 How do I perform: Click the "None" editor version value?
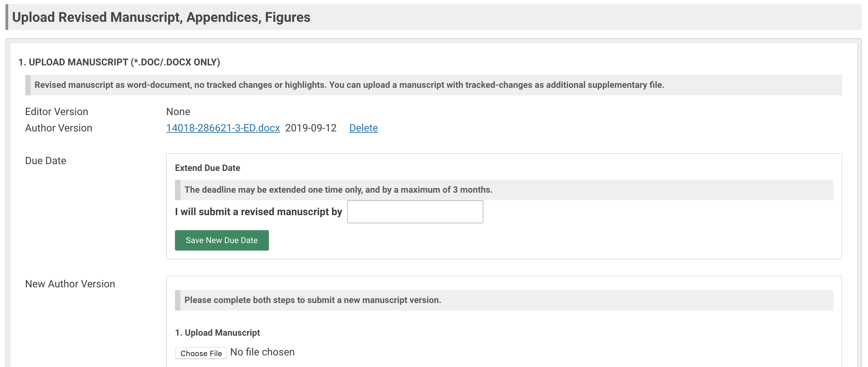pyautogui.click(x=178, y=112)
